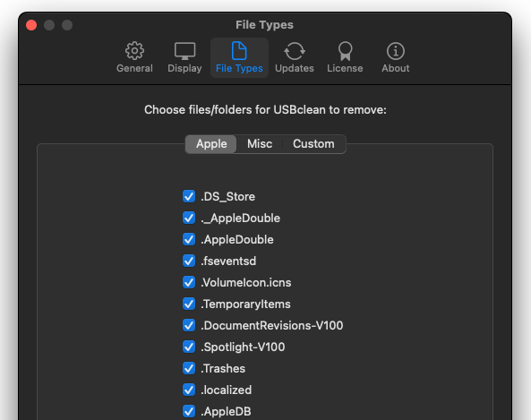Viewport: 531px width, 420px height.
Task: Open the General settings gear icon
Action: click(x=134, y=51)
